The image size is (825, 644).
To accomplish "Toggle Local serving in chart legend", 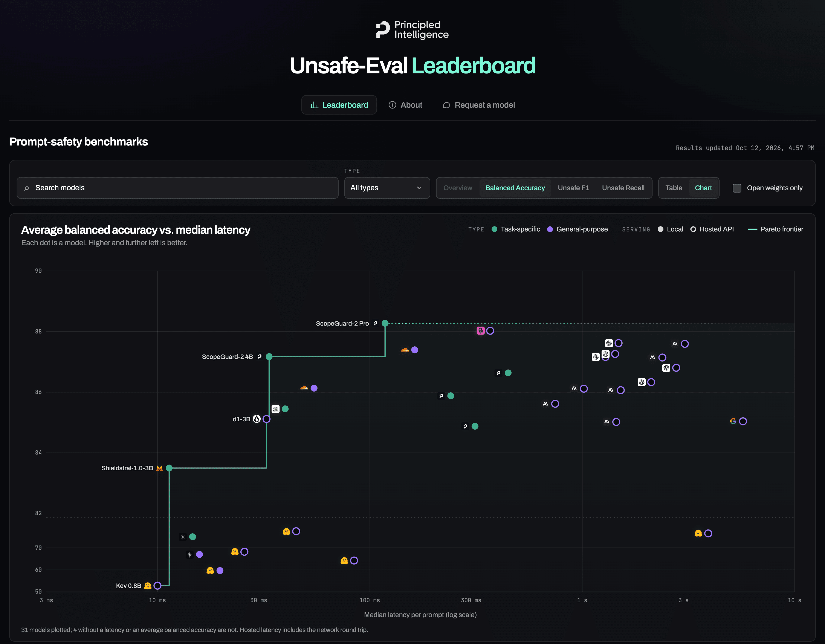I will tap(670, 229).
